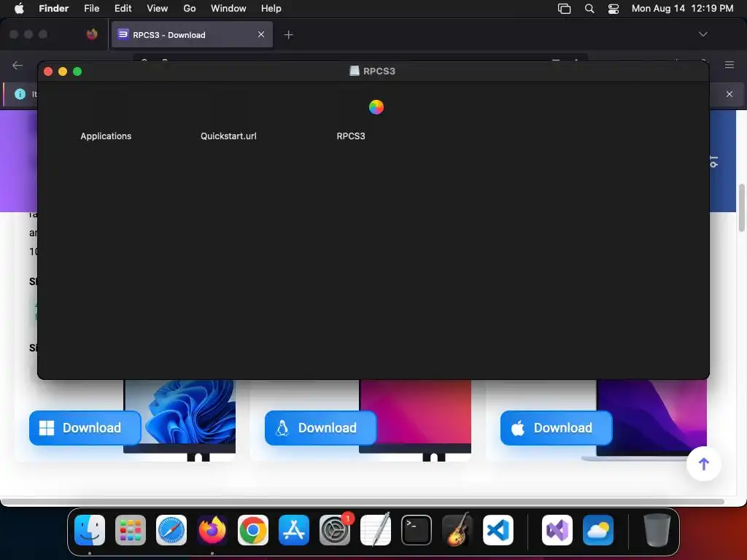Open a new Firefox tab
This screenshot has height=560, width=747.
289,35
